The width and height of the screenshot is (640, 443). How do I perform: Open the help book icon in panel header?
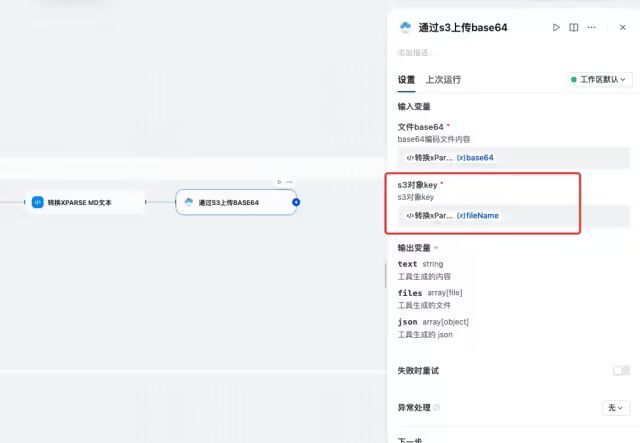(x=573, y=27)
